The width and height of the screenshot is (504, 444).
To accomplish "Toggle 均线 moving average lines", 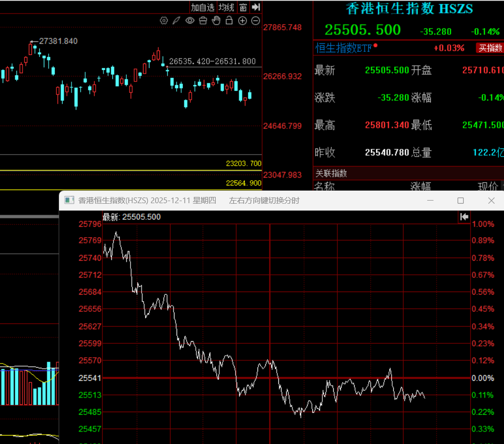I will (226, 7).
